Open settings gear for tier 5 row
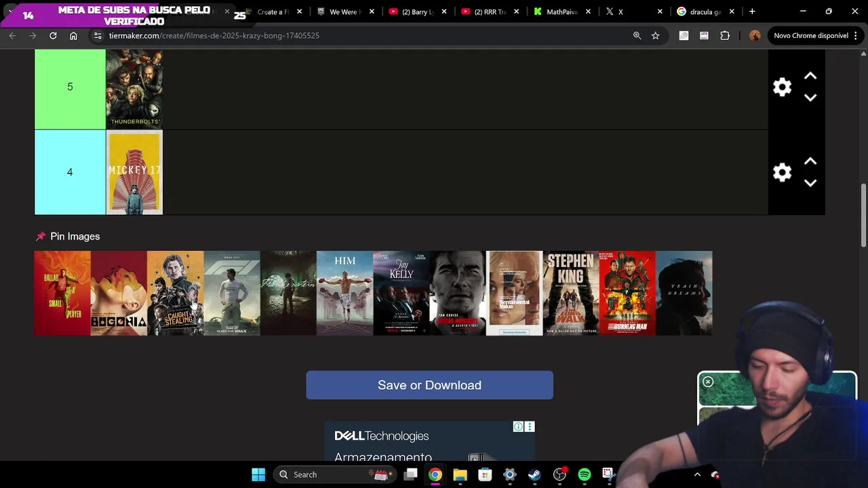Viewport: 868px width, 488px height. pyautogui.click(x=782, y=87)
